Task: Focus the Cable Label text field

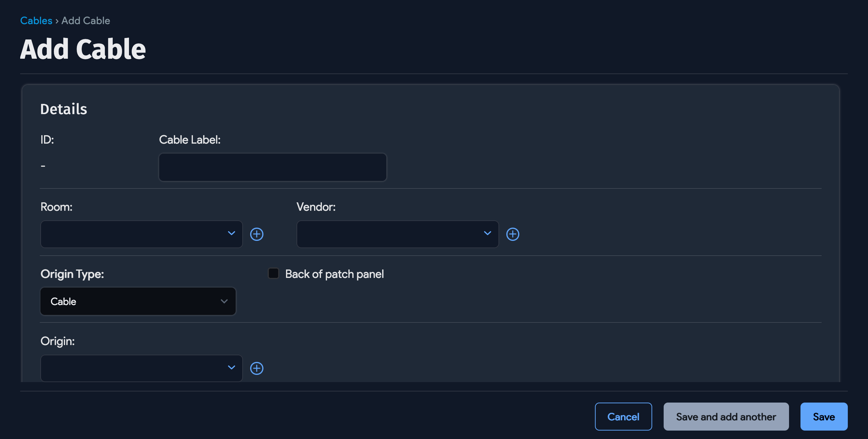Action: pos(272,167)
